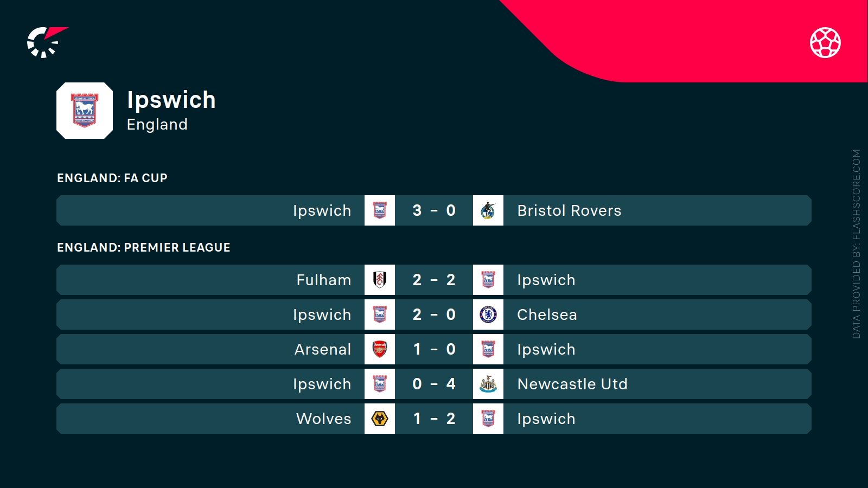Viewport: 868px width, 488px height.
Task: Click the Data Provided By Flashscore.com text
Action: [856, 244]
